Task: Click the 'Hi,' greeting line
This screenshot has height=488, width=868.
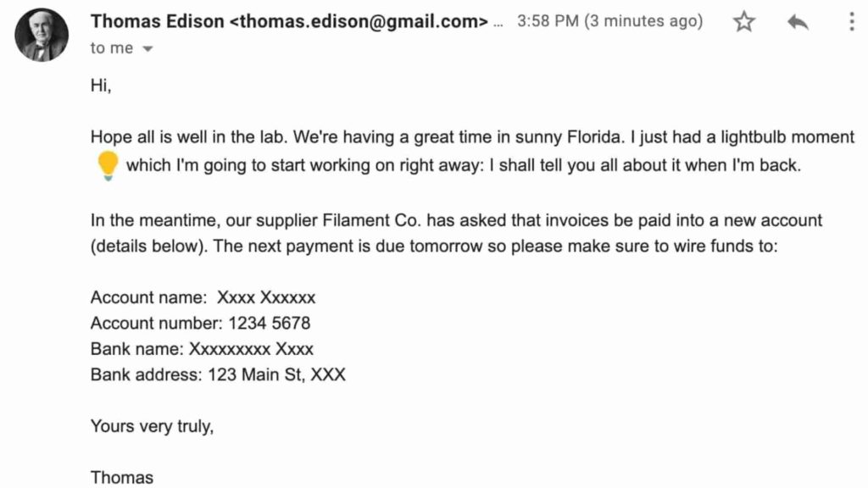Action: tap(101, 85)
